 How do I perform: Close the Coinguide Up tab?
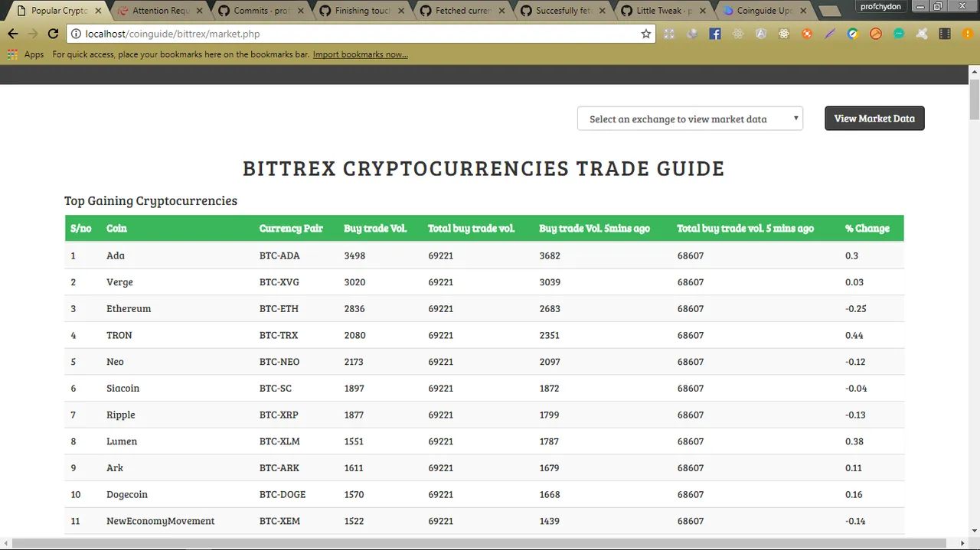click(x=802, y=11)
